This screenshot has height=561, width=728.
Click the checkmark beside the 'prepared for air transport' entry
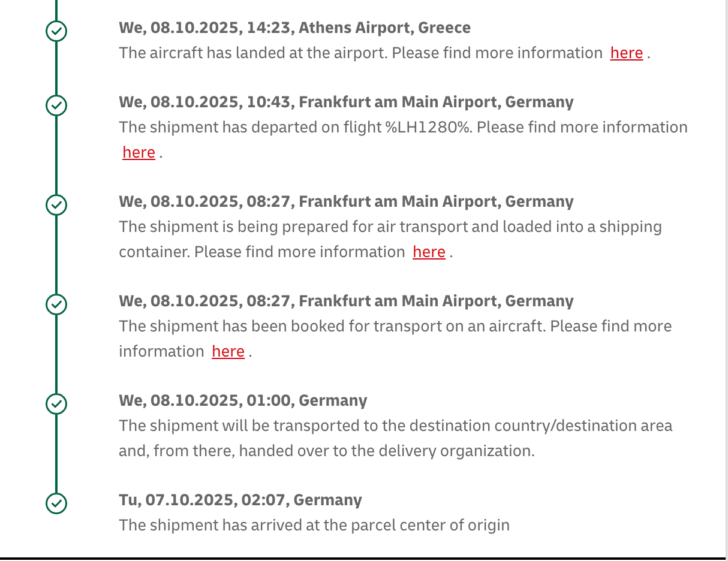pyautogui.click(x=56, y=205)
